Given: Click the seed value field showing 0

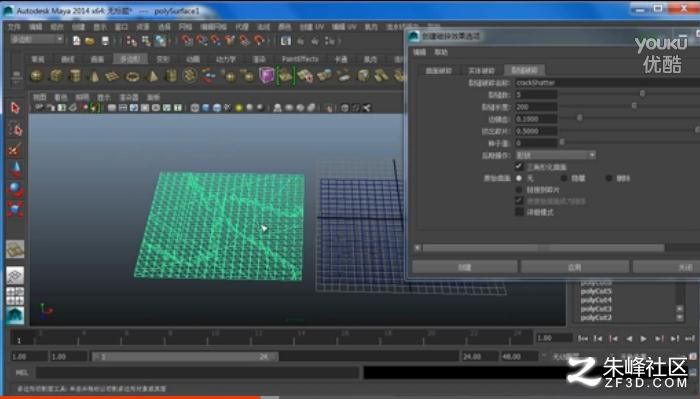Looking at the screenshot, I should coord(536,143).
